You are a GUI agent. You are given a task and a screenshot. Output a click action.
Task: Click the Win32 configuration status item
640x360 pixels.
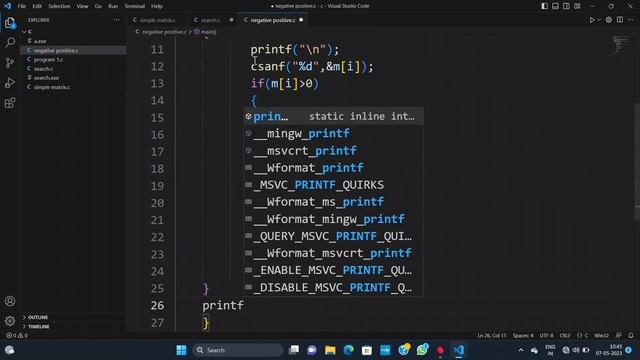tap(601, 336)
